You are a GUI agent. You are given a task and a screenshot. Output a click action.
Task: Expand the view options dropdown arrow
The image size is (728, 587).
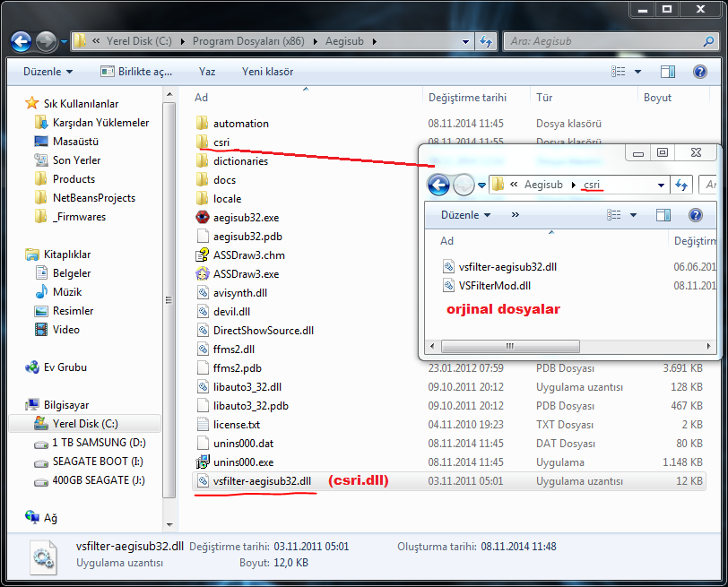coord(638,72)
